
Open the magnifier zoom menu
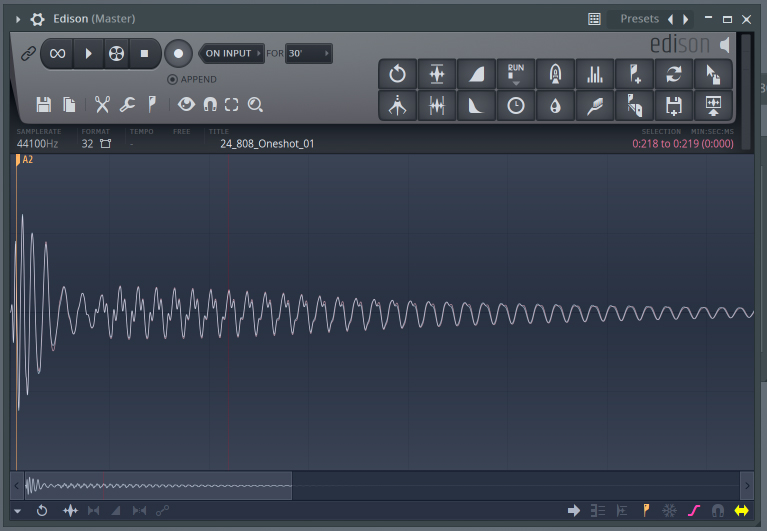pyautogui.click(x=255, y=105)
